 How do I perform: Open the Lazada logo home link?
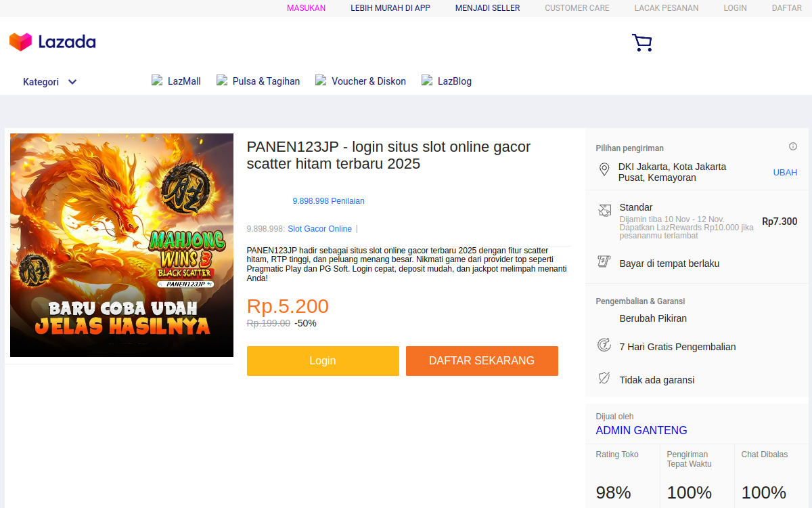(52, 42)
